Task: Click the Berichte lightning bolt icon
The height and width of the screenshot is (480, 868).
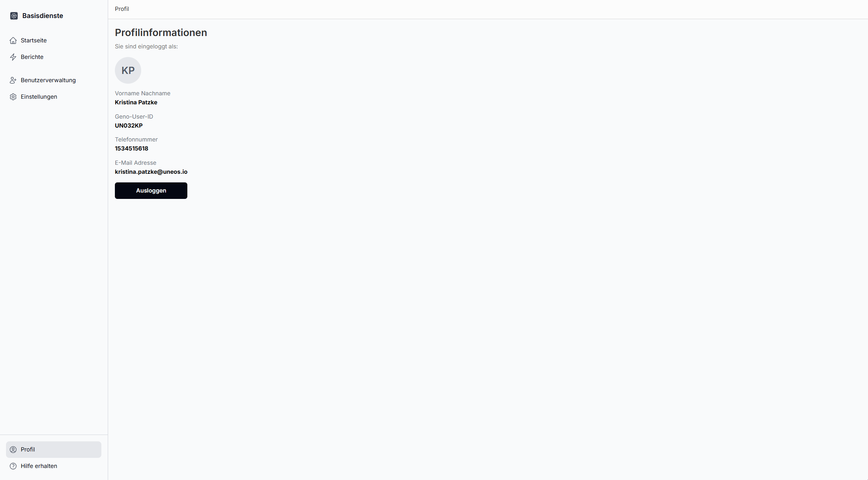Action: (x=13, y=57)
